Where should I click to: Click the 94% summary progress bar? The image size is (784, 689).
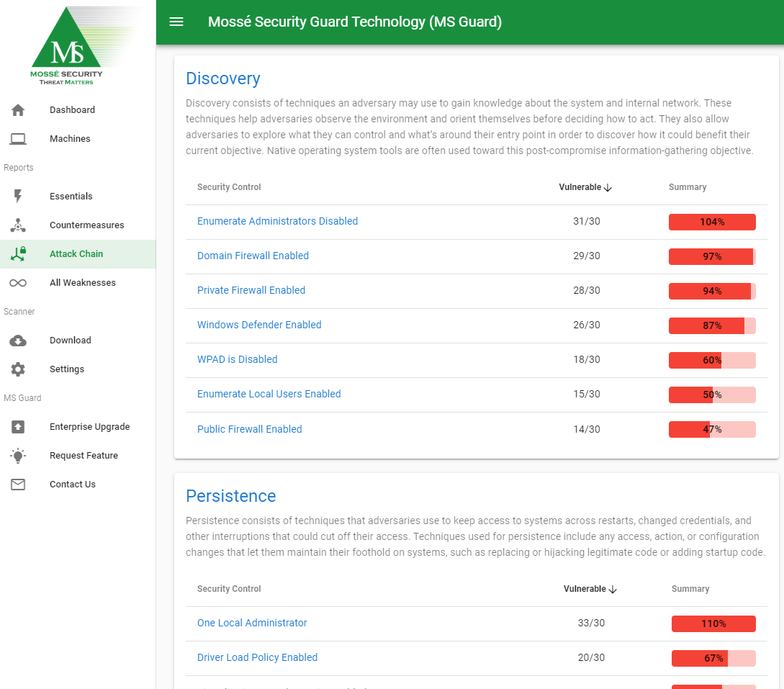[x=712, y=291]
